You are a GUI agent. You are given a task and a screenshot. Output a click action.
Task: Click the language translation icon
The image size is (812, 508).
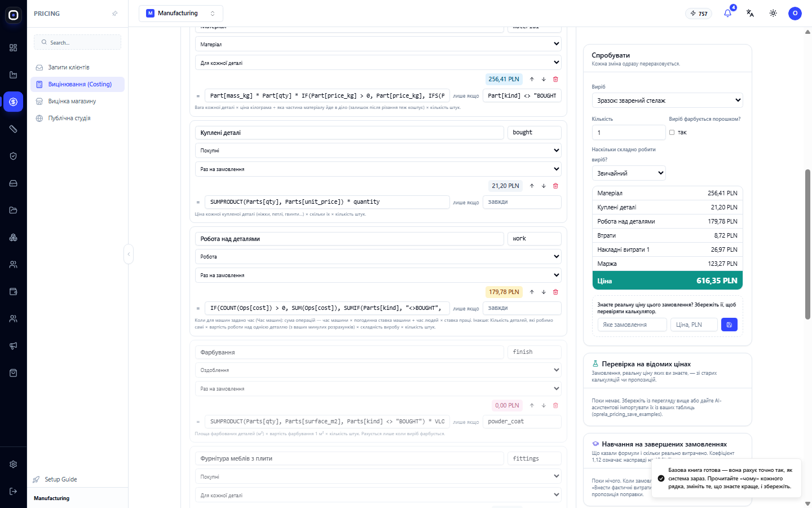click(x=750, y=13)
